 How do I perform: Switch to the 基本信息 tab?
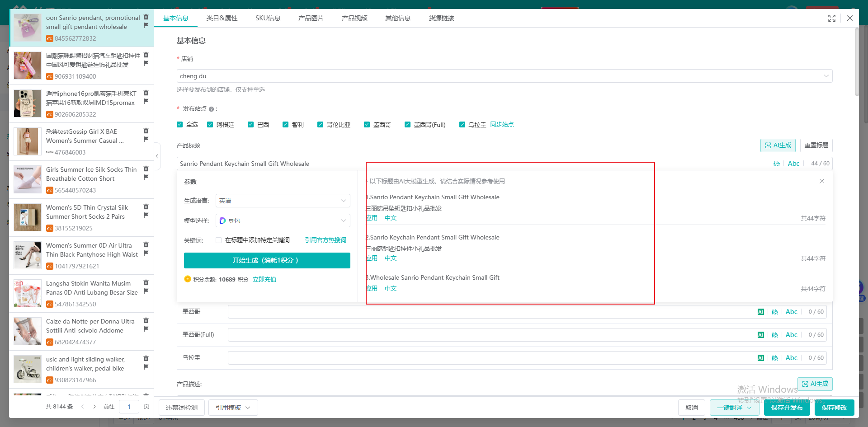pos(176,18)
